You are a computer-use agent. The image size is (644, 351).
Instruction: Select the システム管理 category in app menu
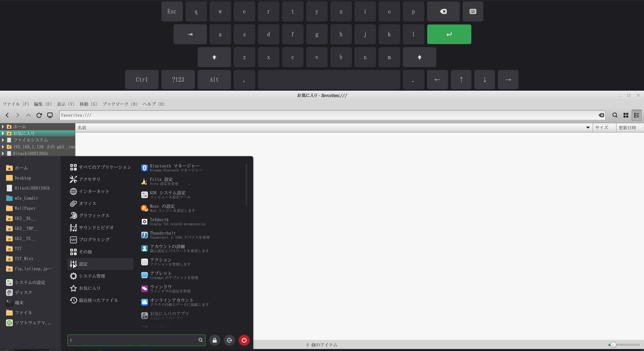(92, 276)
